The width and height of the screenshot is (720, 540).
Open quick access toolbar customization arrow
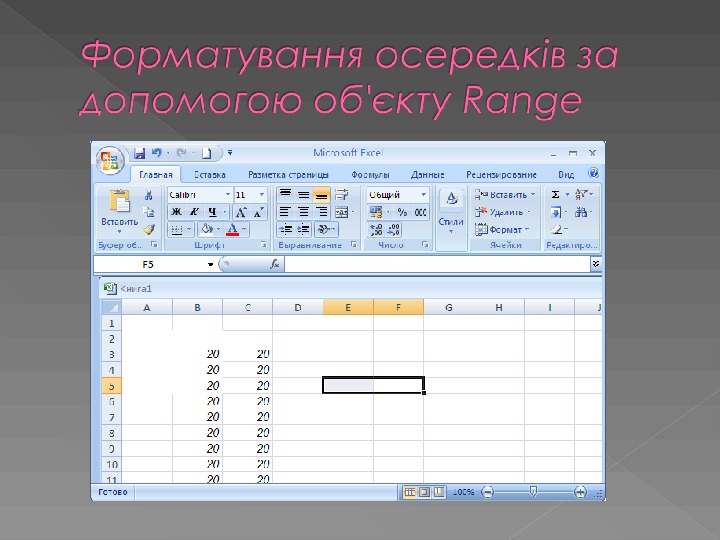pos(230,153)
